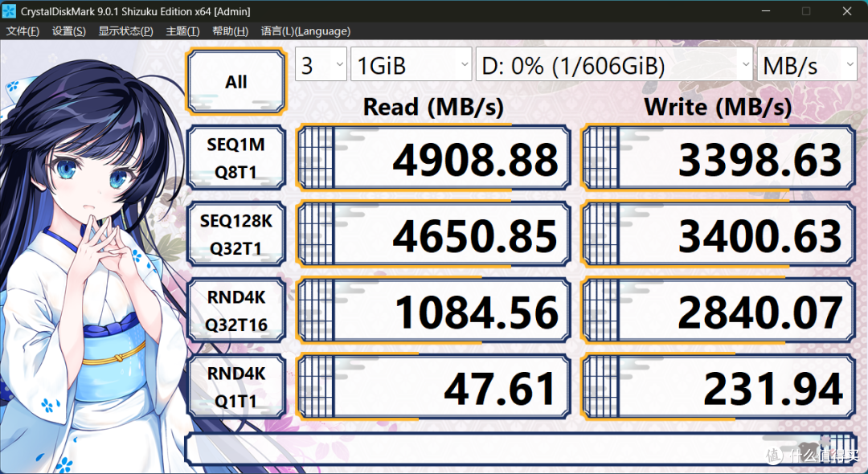Screen dimensions: 868x474
Task: Click the SEQ128K read result 4650.85
Action: pyautogui.click(x=433, y=235)
